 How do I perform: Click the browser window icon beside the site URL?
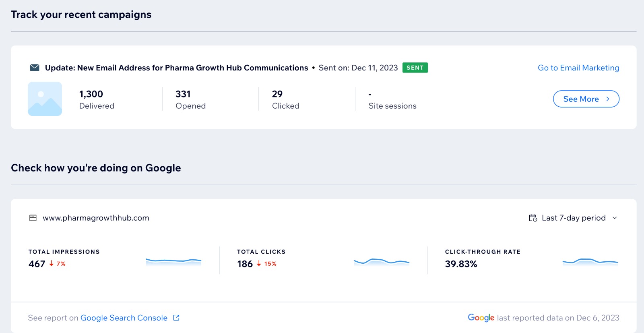(33, 218)
